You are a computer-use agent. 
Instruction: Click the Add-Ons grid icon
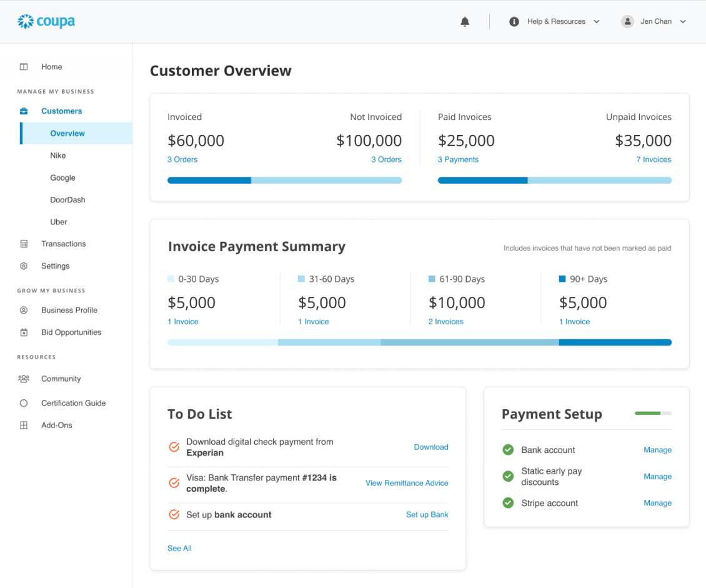pyautogui.click(x=24, y=426)
